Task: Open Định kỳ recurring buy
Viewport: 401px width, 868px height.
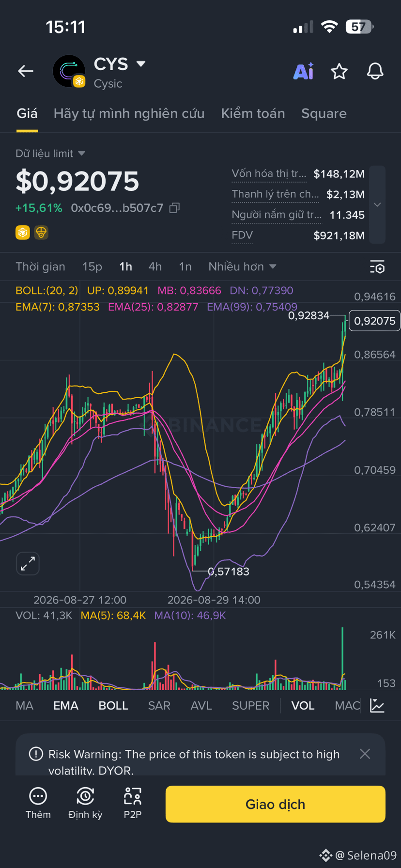Action: tap(85, 804)
